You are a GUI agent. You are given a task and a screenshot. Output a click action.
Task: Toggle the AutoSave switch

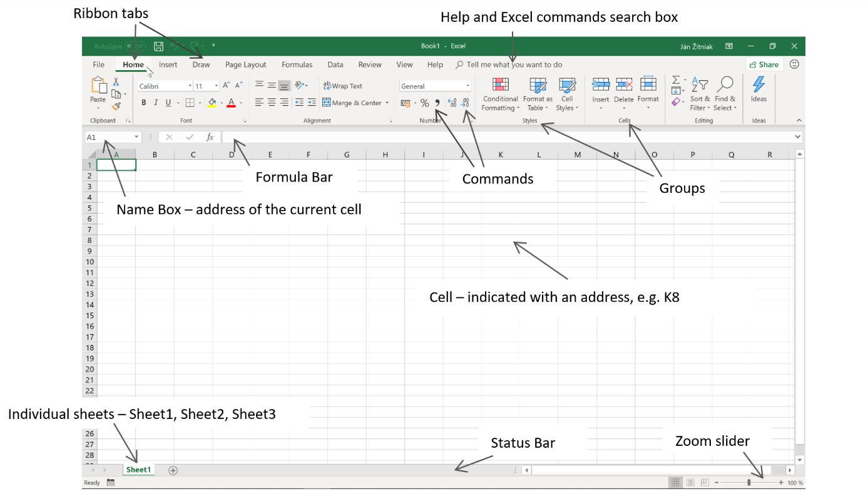[135, 46]
